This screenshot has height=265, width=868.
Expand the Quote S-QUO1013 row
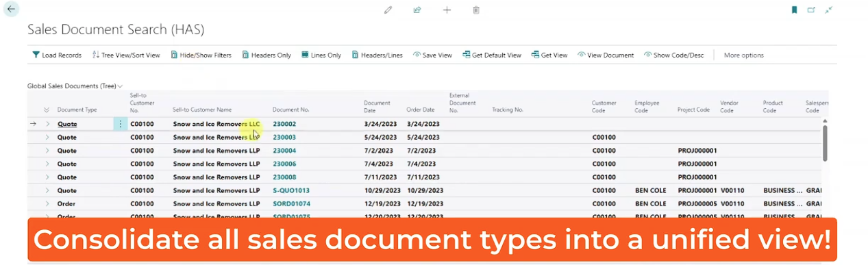pos(48,190)
